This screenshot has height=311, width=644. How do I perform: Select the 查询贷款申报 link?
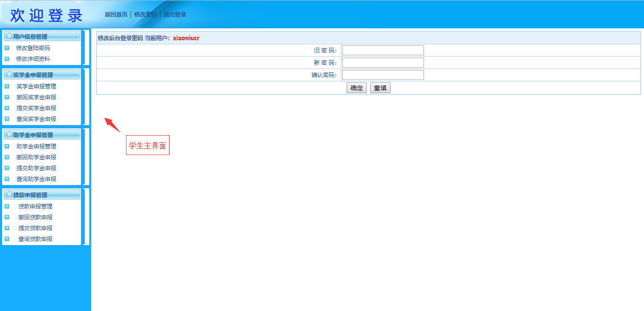[35, 239]
